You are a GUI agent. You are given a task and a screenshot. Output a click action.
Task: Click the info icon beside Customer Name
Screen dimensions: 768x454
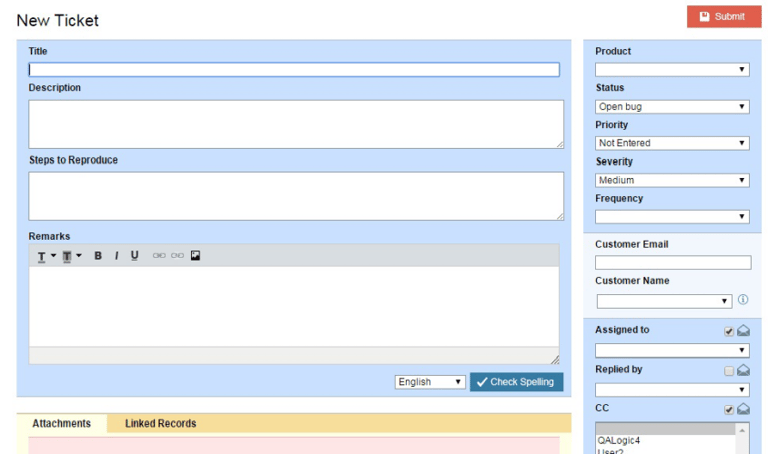click(x=742, y=300)
